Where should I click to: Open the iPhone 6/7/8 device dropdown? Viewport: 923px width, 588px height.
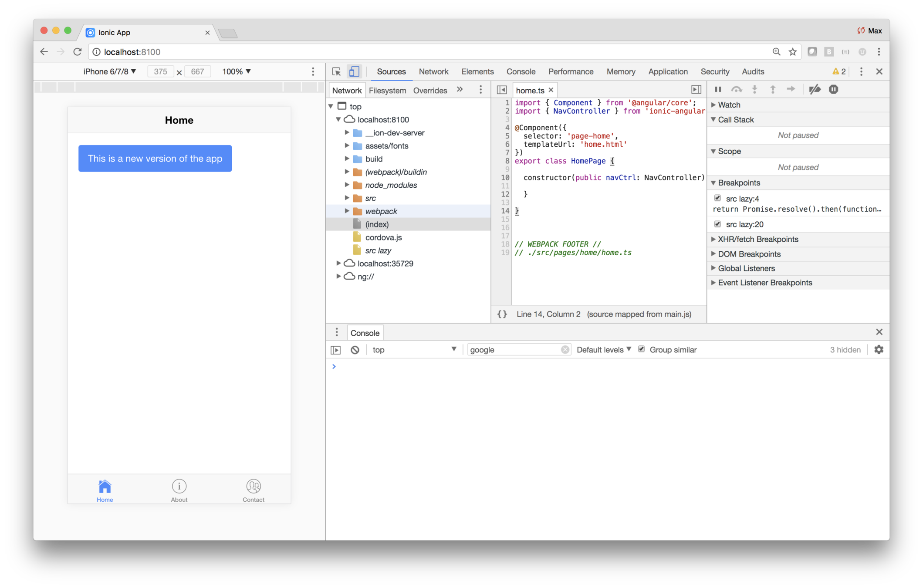click(x=110, y=71)
